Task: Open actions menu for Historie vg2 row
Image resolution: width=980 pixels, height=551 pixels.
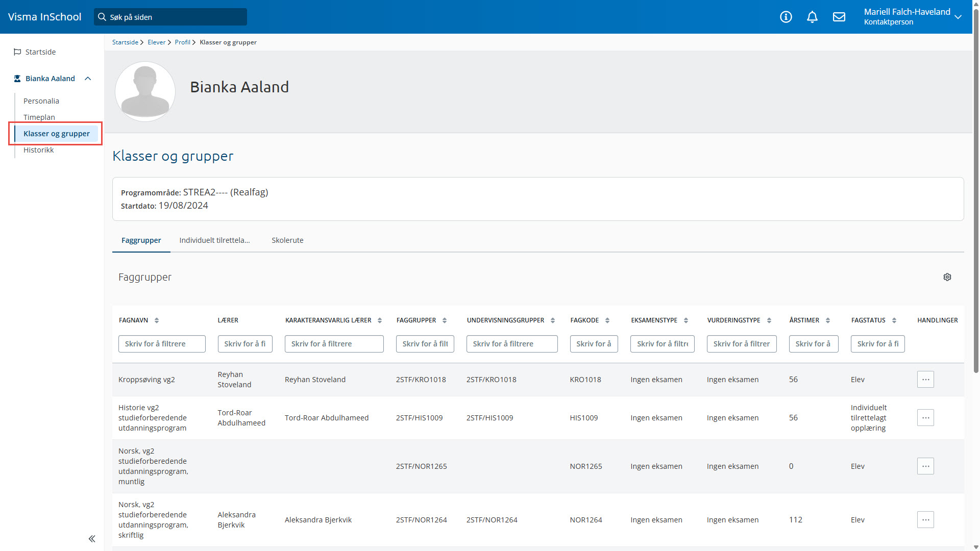Action: [x=925, y=418]
